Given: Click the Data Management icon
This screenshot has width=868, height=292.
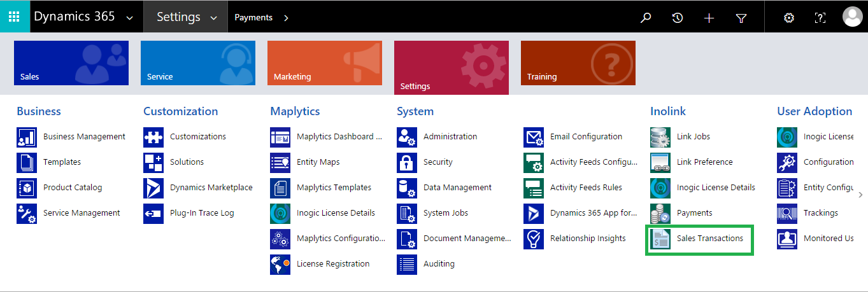Looking at the screenshot, I should click(x=407, y=188).
